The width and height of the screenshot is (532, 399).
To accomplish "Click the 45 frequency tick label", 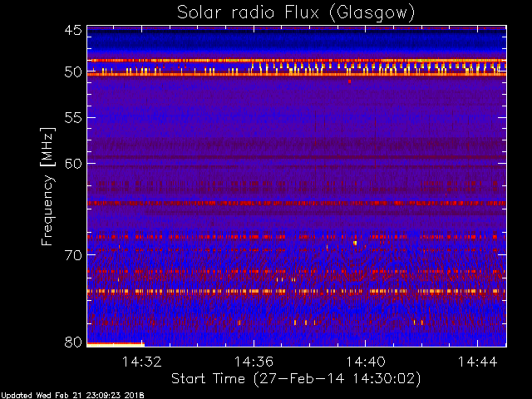I will (x=73, y=30).
